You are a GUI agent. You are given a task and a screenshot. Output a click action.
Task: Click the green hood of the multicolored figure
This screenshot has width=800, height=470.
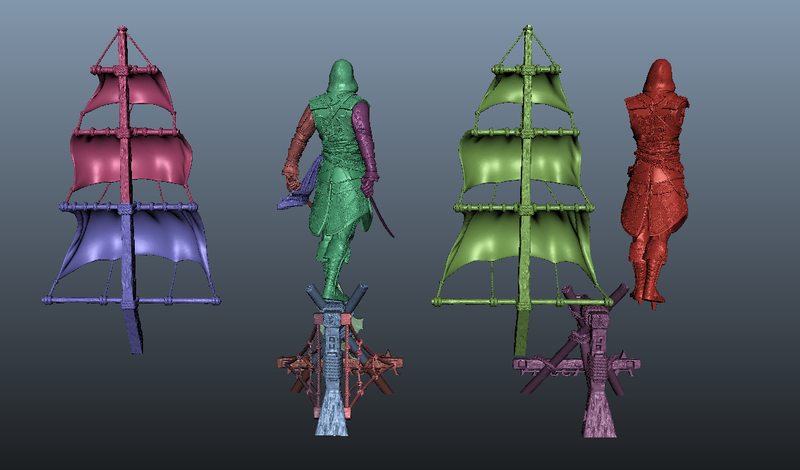341,77
